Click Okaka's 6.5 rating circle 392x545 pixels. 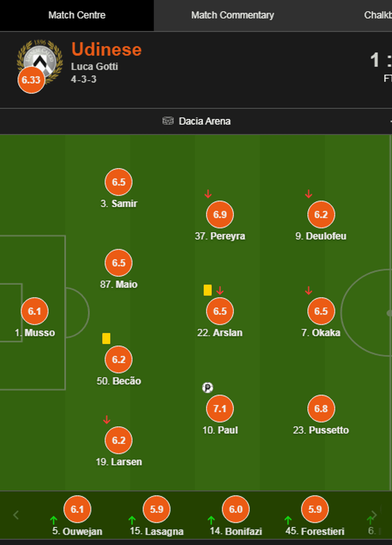[x=321, y=311]
